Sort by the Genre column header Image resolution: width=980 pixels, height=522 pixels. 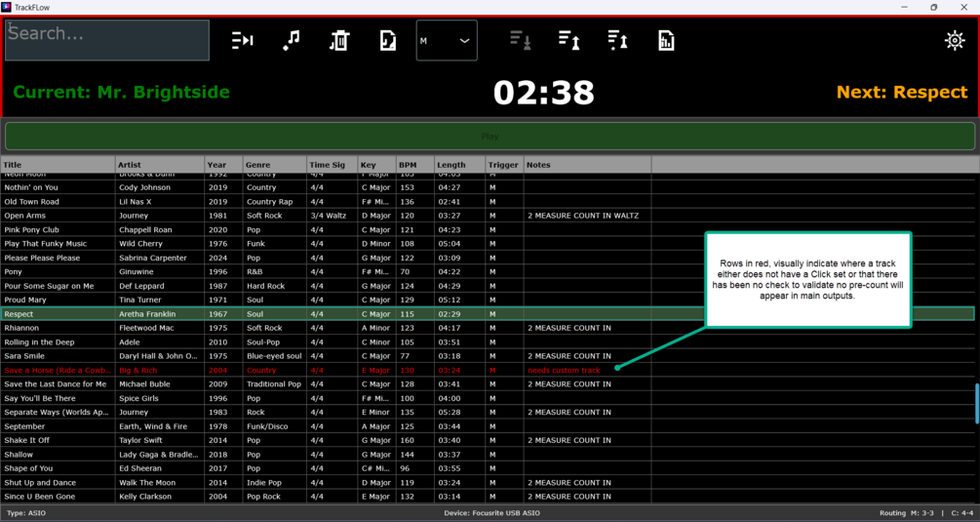274,165
